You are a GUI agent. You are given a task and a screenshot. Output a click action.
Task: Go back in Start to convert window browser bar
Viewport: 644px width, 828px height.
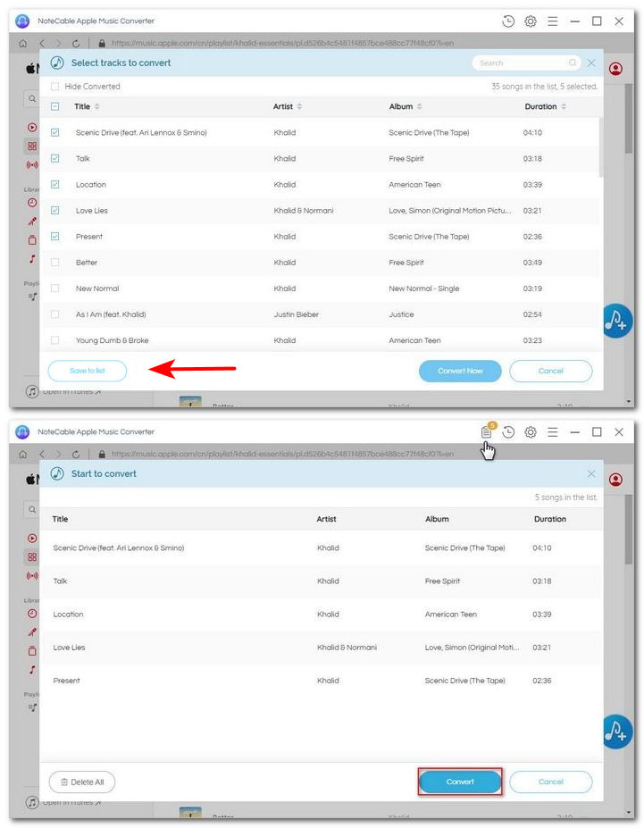point(42,454)
